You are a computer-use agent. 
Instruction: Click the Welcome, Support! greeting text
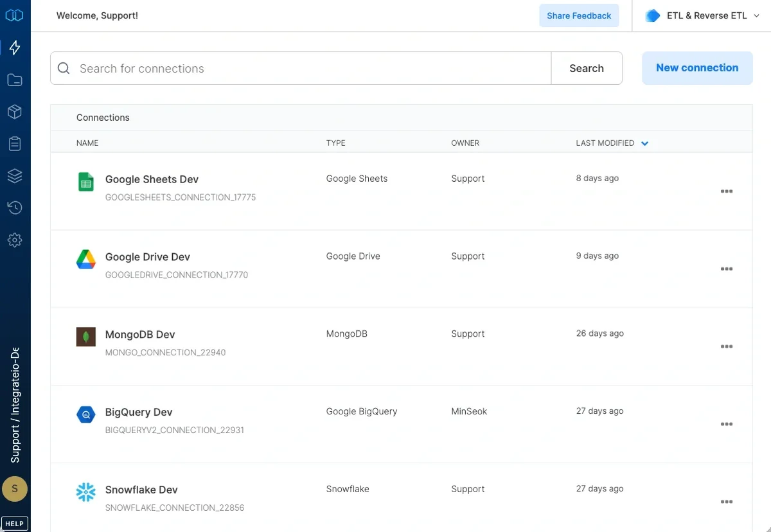coord(97,15)
